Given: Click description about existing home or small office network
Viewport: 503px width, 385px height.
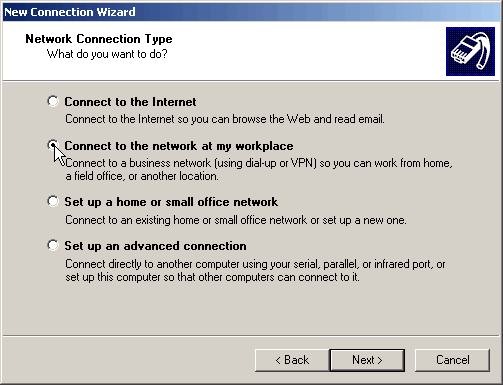Looking at the screenshot, I should (236, 220).
